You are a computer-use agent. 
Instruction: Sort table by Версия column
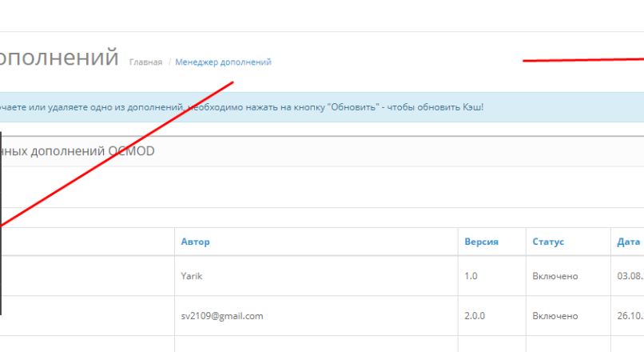(x=481, y=242)
